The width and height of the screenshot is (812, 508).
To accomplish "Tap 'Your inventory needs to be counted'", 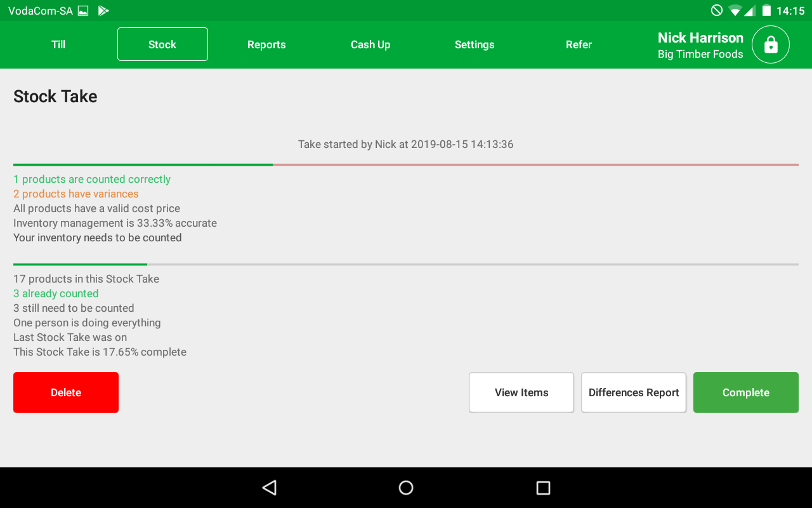I will point(98,237).
